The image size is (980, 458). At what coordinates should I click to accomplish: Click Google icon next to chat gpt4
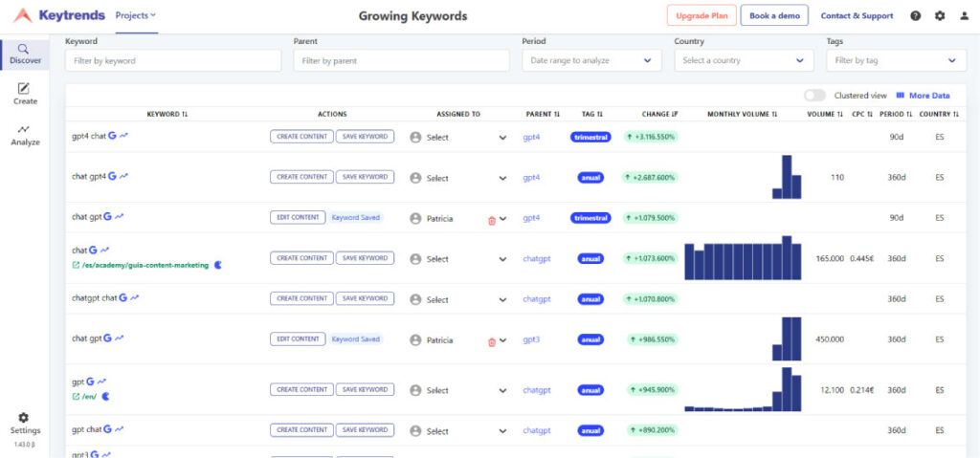(x=113, y=176)
